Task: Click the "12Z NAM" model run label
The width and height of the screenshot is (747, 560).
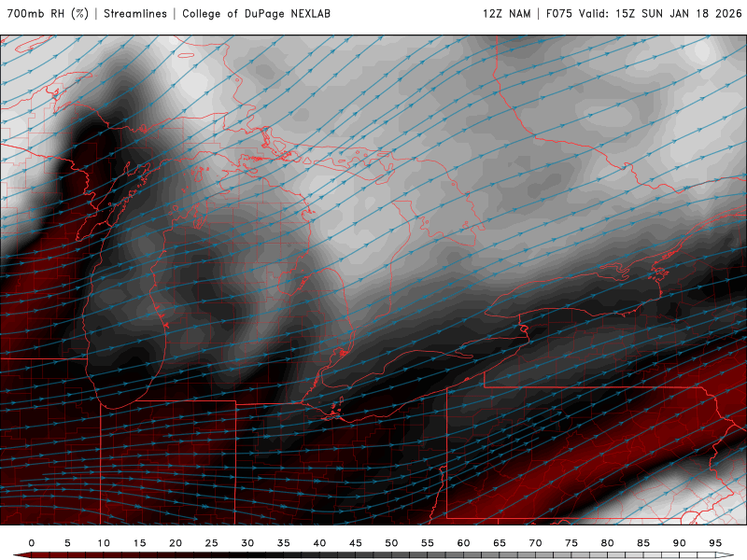Action: (506, 13)
